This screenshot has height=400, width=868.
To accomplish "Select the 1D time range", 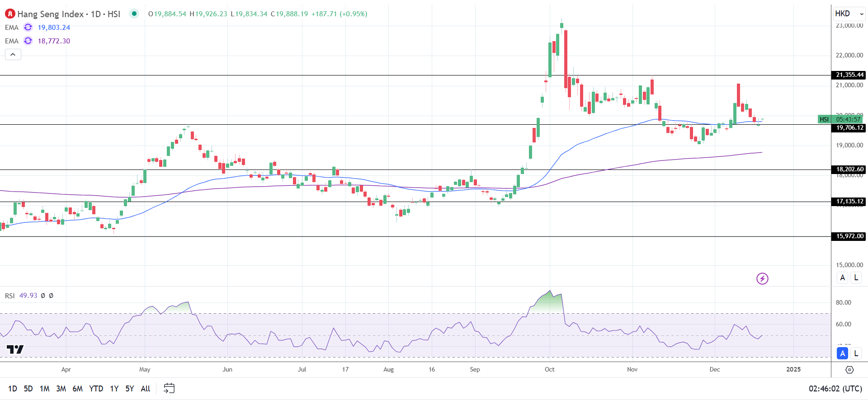I will pos(13,389).
